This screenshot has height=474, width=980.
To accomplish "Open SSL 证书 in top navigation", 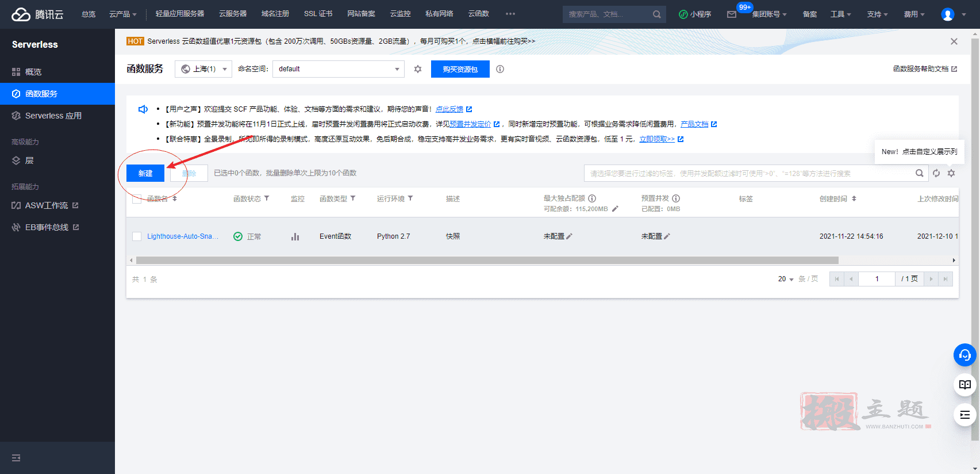I will pyautogui.click(x=318, y=14).
